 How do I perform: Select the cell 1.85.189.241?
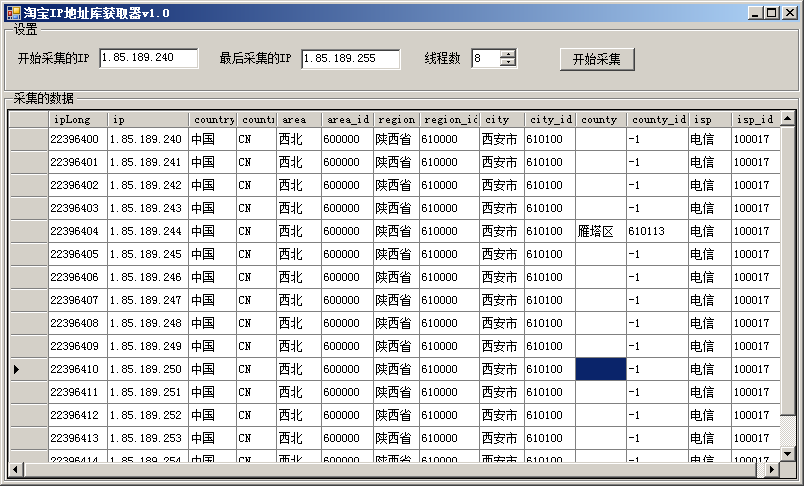point(148,162)
